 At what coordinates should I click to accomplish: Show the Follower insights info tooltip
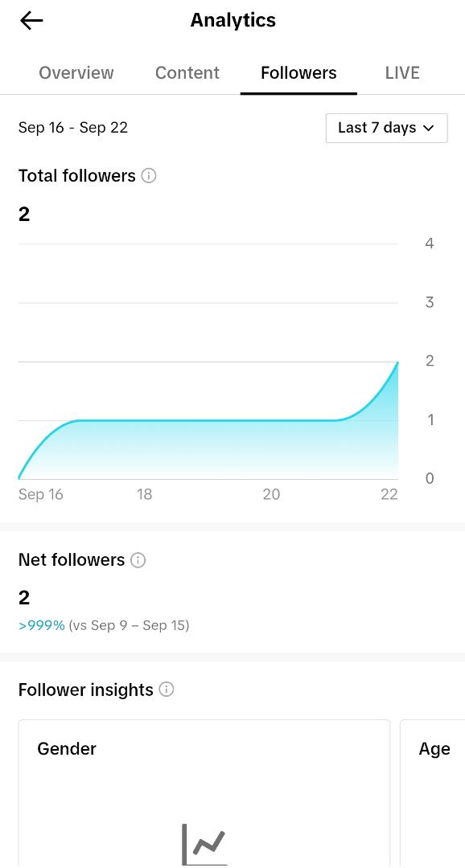(x=167, y=690)
